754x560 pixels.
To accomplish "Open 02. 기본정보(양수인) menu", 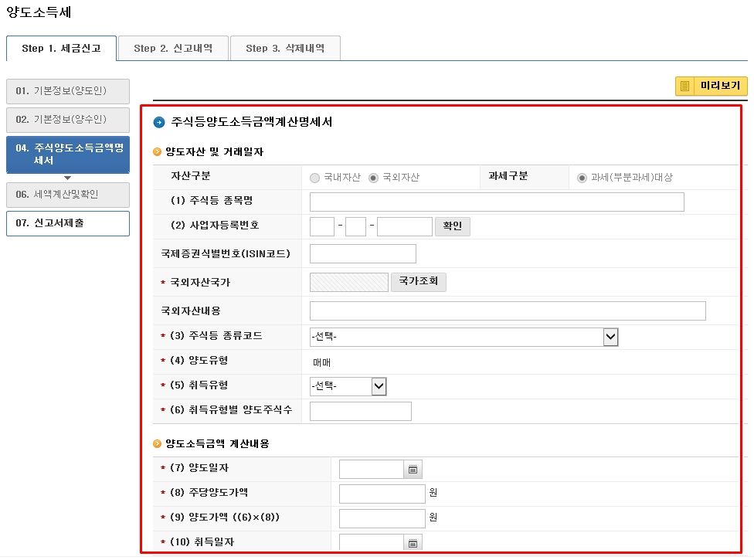I will coord(68,120).
